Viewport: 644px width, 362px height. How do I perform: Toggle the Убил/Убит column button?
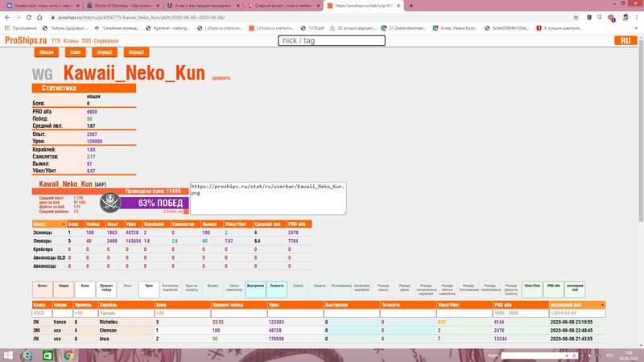(x=532, y=290)
